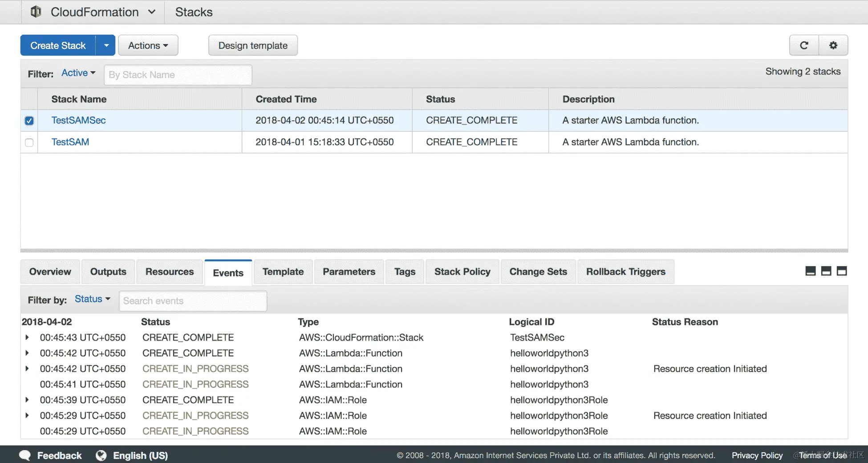This screenshot has width=868, height=463.
Task: Open the Privacy Policy link
Action: point(757,455)
